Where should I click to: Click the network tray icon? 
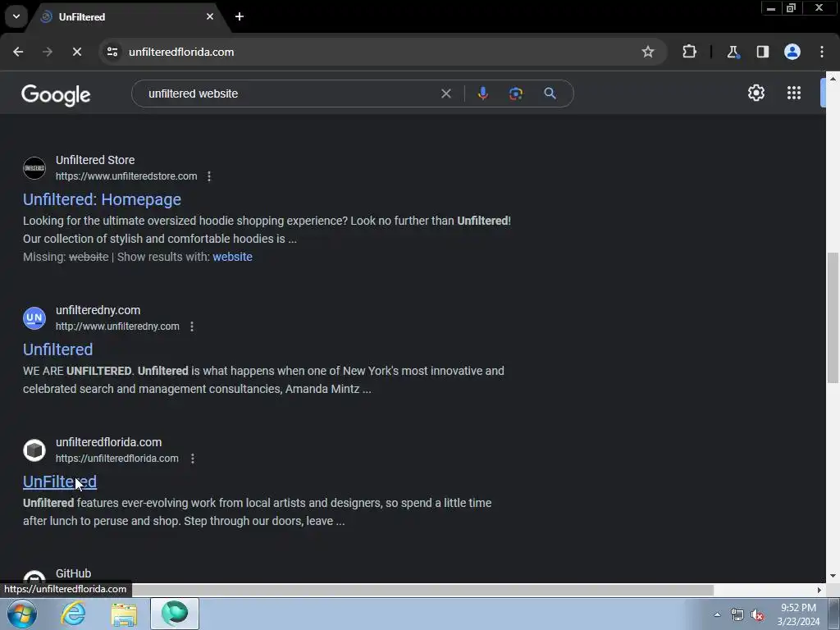(737, 614)
